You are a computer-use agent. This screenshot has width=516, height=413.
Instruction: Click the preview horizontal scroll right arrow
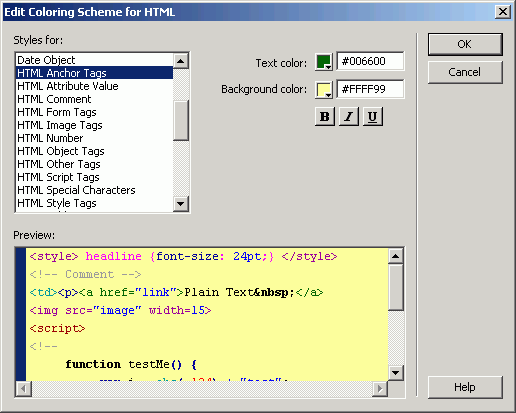coord(380,389)
